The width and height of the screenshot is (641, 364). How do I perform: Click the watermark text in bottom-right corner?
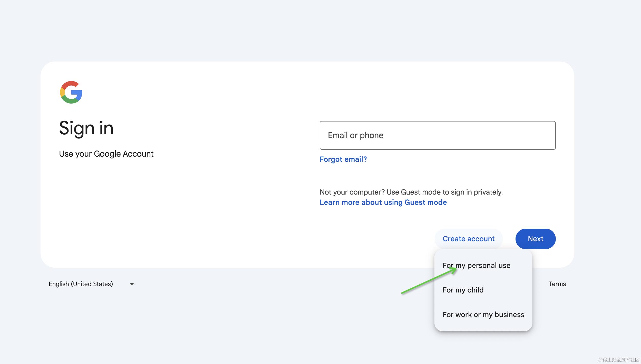618,360
